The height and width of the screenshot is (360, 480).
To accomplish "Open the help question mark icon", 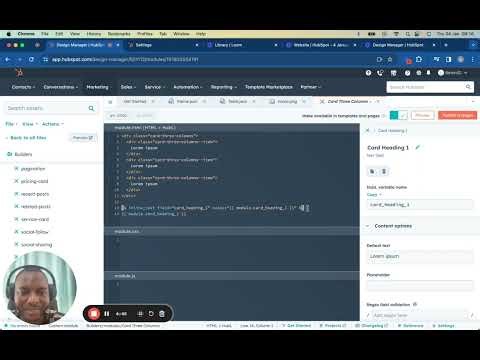I will 407,73.
